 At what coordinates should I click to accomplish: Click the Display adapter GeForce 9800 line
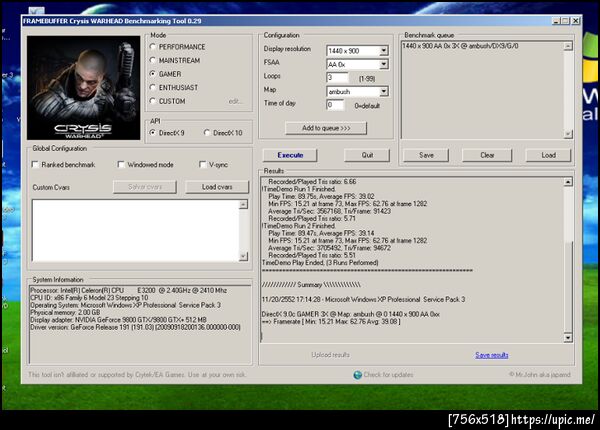[118, 320]
